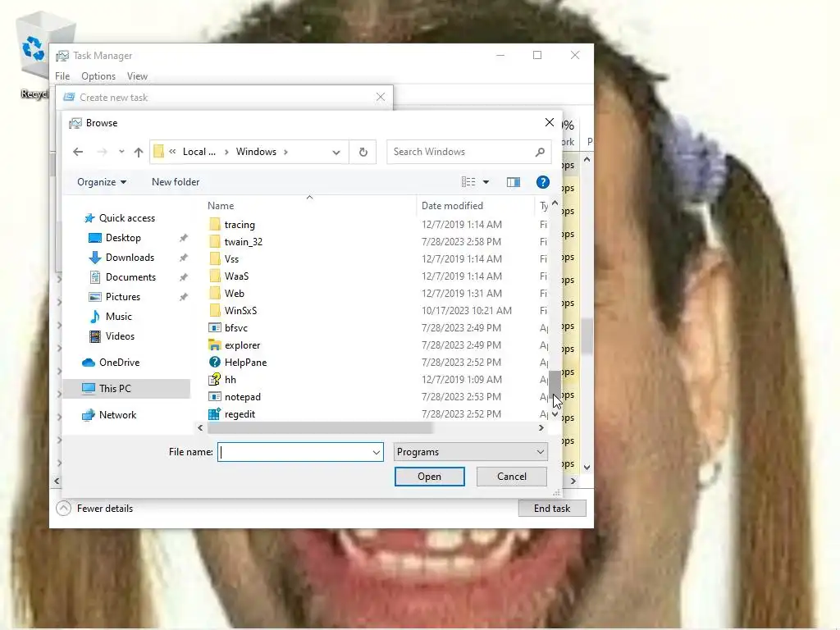The width and height of the screenshot is (840, 630).
Task: Select the explorer application
Action: [234, 345]
